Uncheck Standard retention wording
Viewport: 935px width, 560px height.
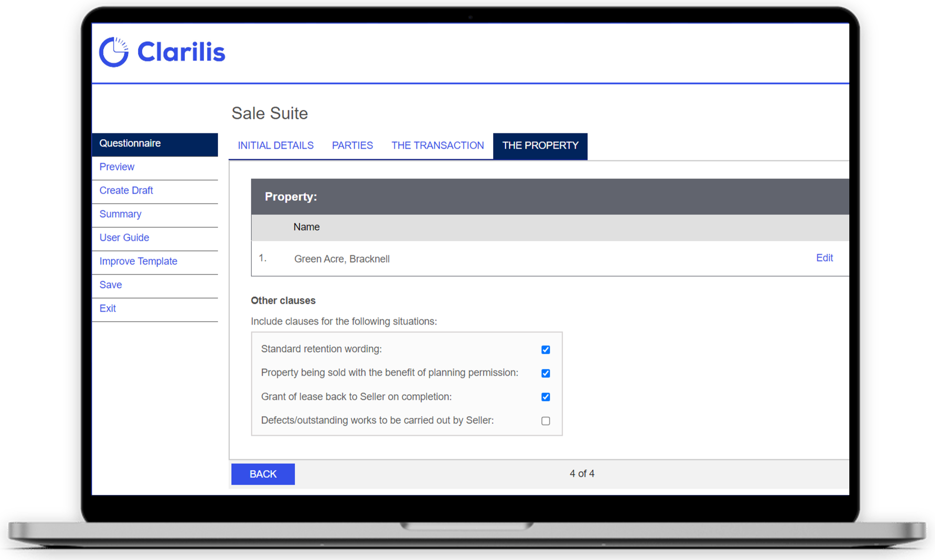(545, 349)
